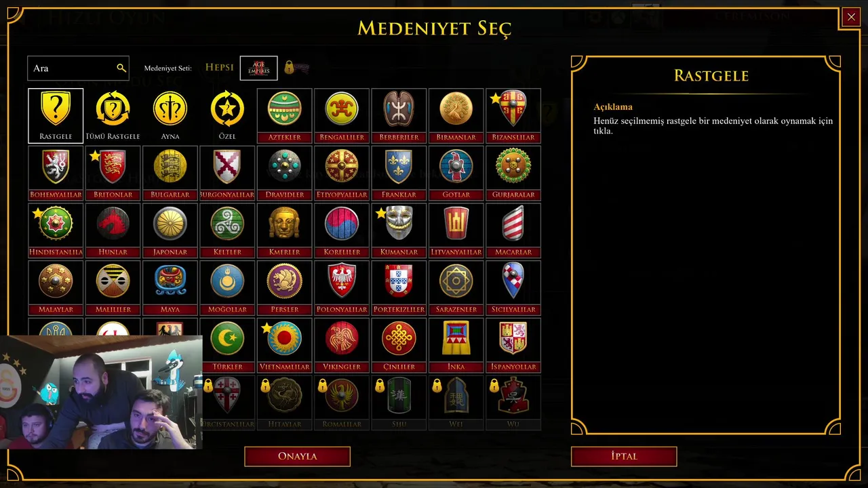This screenshot has width=868, height=488.
Task: Open the locked DLC civilization set
Action: [x=297, y=68]
